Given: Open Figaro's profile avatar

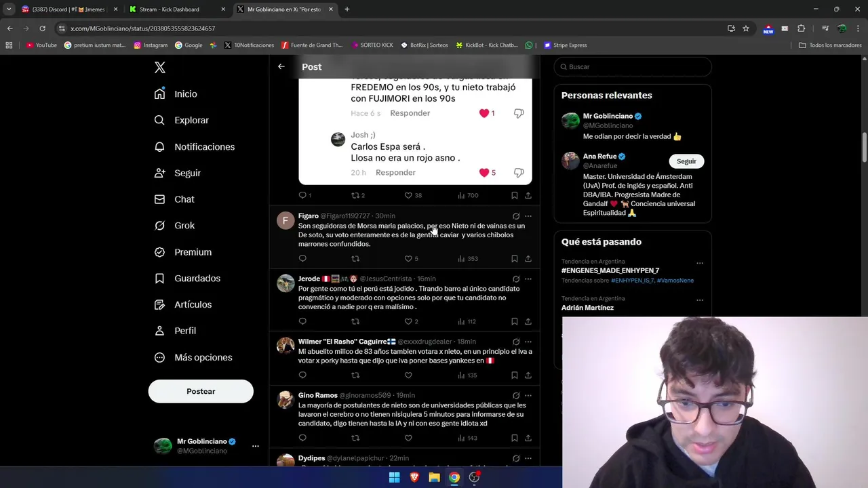Looking at the screenshot, I should [285, 220].
